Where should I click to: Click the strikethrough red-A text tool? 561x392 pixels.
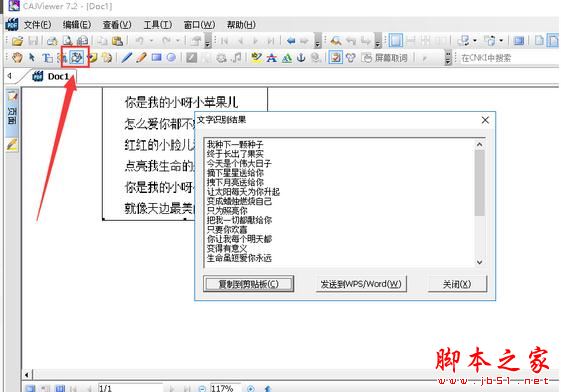(x=272, y=58)
